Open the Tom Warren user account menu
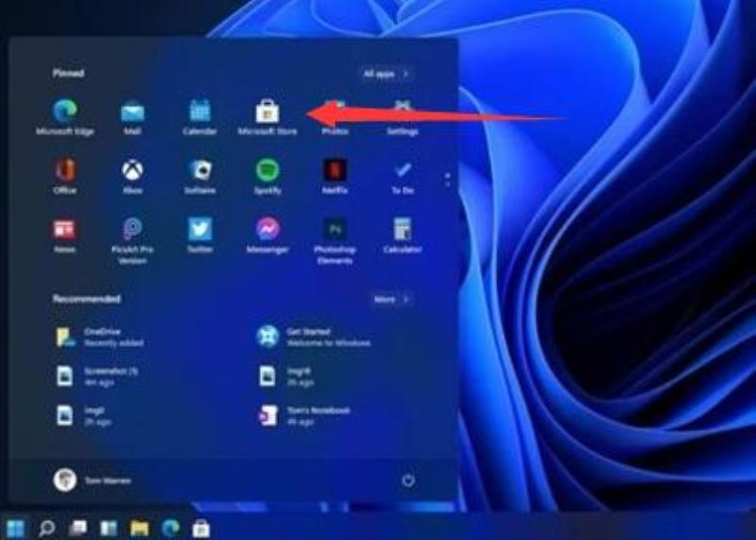Screen dimensions: 756x540 [92, 480]
